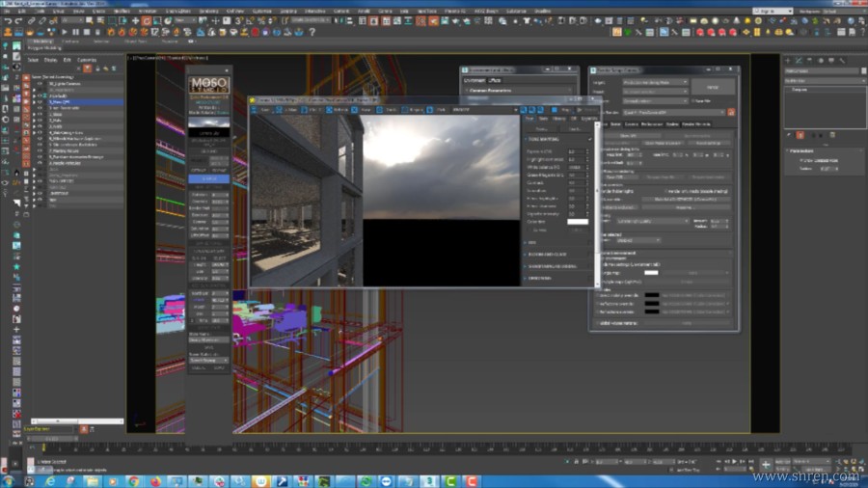
Task: Click Load button under Post tab
Action: pos(575,129)
